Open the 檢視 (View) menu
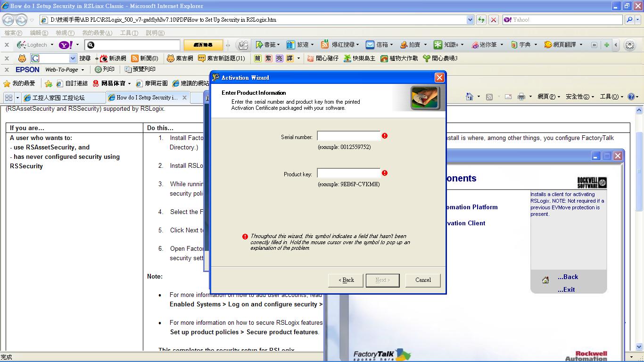This screenshot has width=644, height=362. (x=65, y=33)
